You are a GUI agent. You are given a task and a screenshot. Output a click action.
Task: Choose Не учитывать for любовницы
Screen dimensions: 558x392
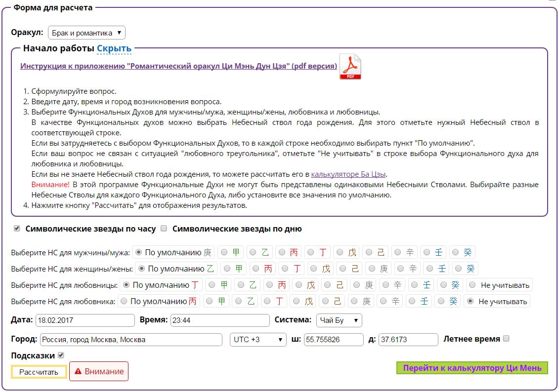pos(472,285)
